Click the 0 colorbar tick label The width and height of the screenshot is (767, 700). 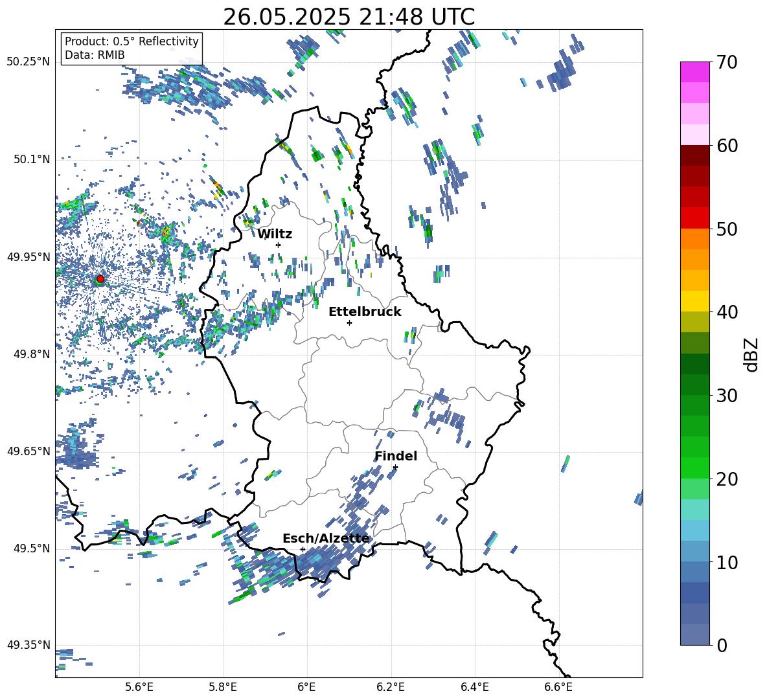(x=722, y=645)
